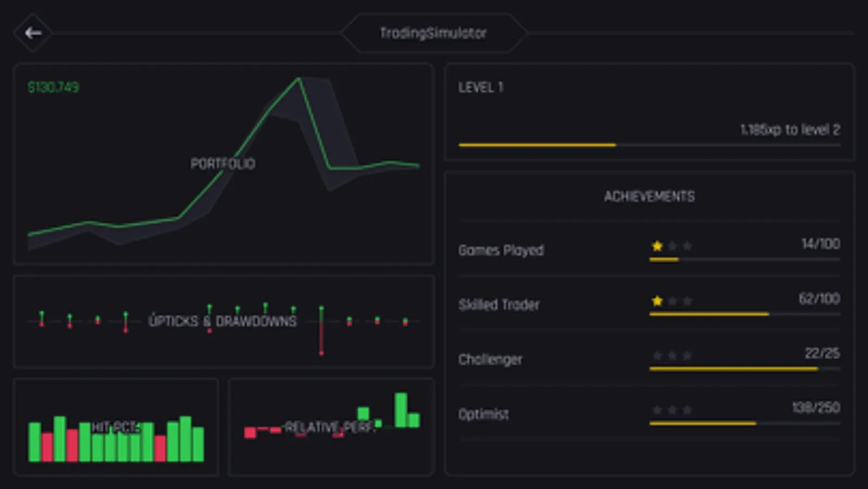Screen dimensions: 868x489
Task: Click the Skilled Trader progress bar
Action: coord(745,314)
